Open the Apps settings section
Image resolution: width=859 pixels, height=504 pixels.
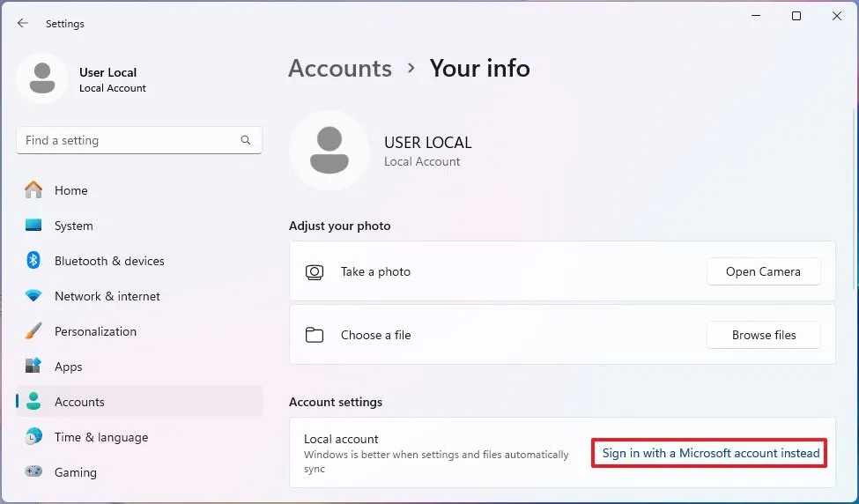click(139, 366)
